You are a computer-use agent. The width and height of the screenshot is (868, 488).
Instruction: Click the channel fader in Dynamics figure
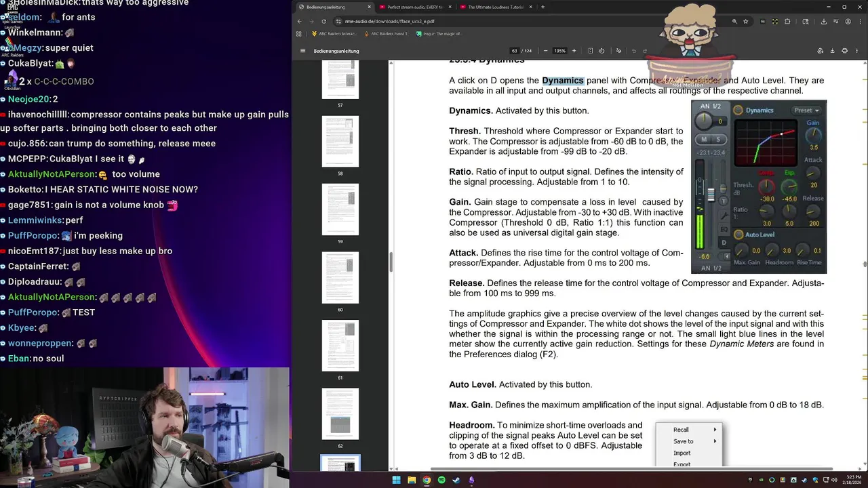pyautogui.click(x=710, y=195)
